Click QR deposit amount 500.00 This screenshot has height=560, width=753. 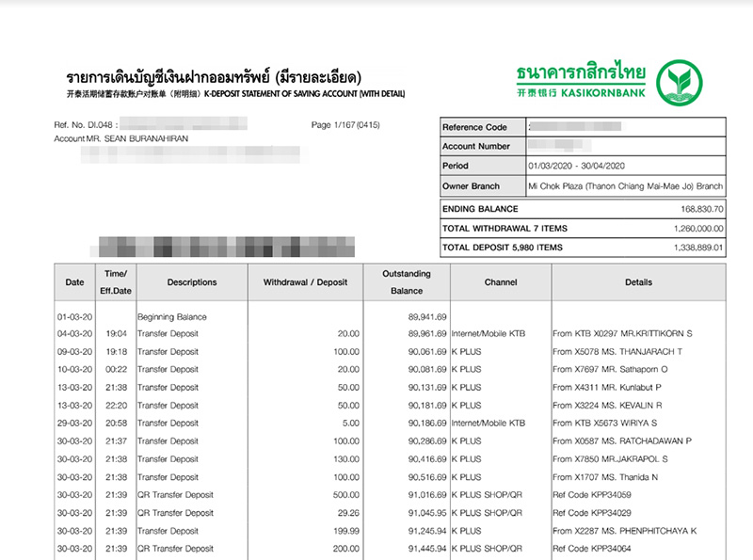click(x=346, y=495)
